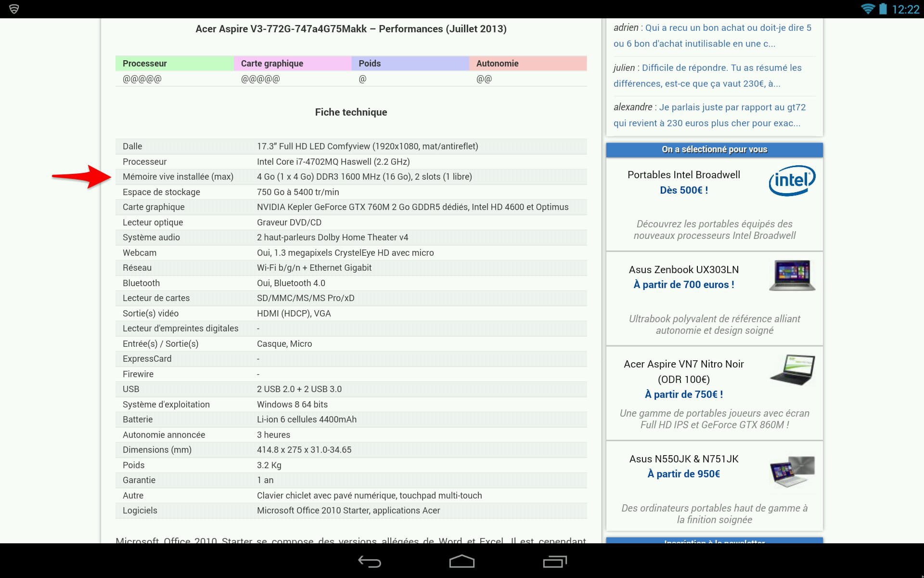Open the recent apps navigation icon
The image size is (924, 578).
(555, 561)
